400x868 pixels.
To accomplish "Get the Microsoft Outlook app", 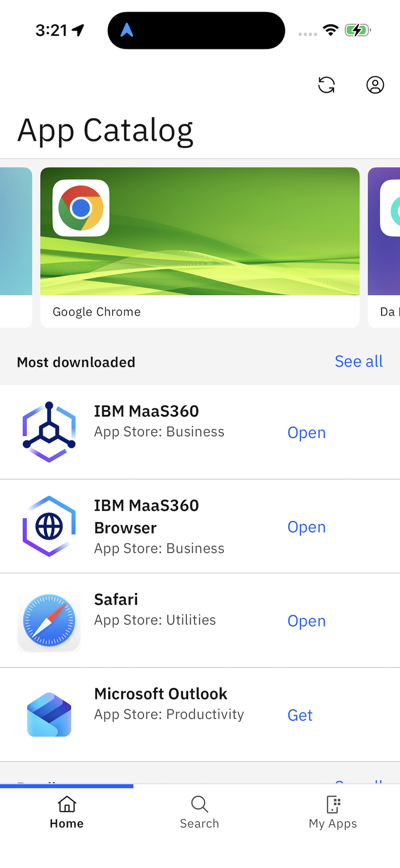I will pos(300,715).
